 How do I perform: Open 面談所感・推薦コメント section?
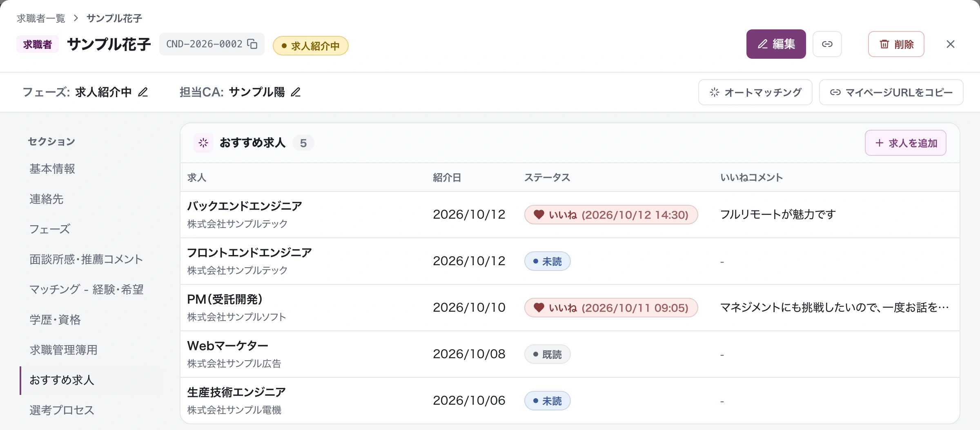coord(86,259)
